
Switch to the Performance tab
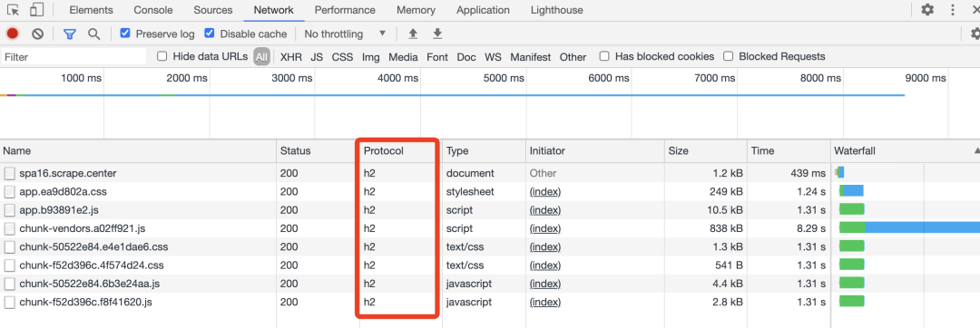click(345, 10)
